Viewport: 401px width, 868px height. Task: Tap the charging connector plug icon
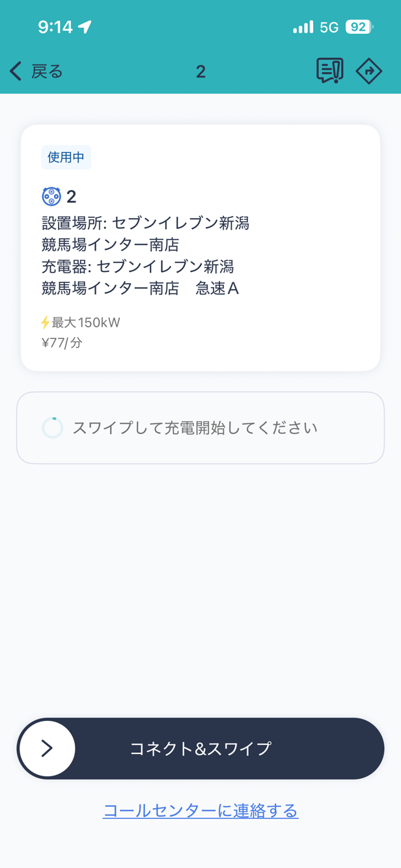click(51, 196)
